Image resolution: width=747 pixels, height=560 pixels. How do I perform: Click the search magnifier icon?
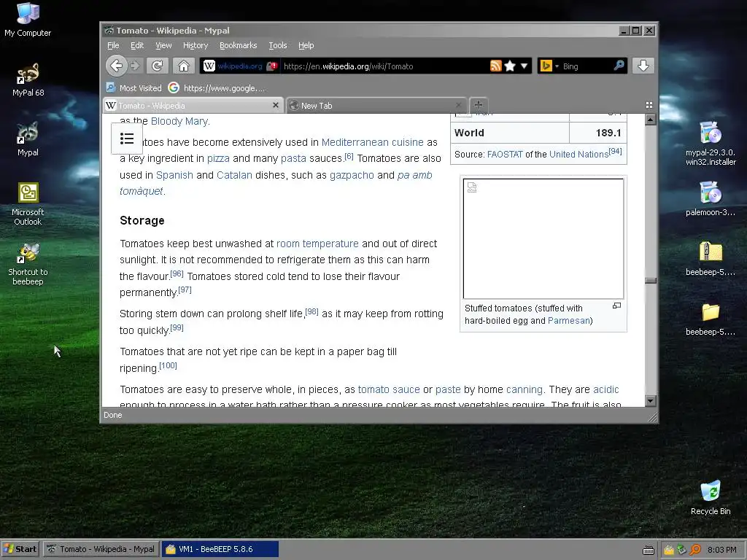619,66
